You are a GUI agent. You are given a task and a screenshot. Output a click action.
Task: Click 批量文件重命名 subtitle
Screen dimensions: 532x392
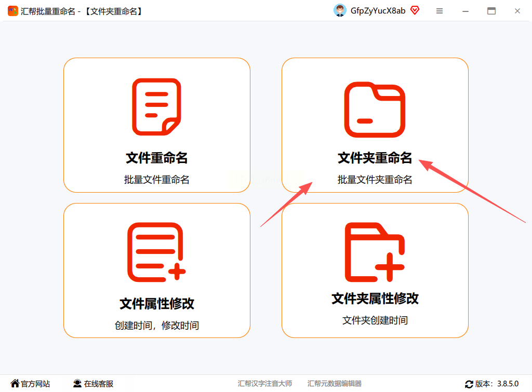click(x=156, y=180)
